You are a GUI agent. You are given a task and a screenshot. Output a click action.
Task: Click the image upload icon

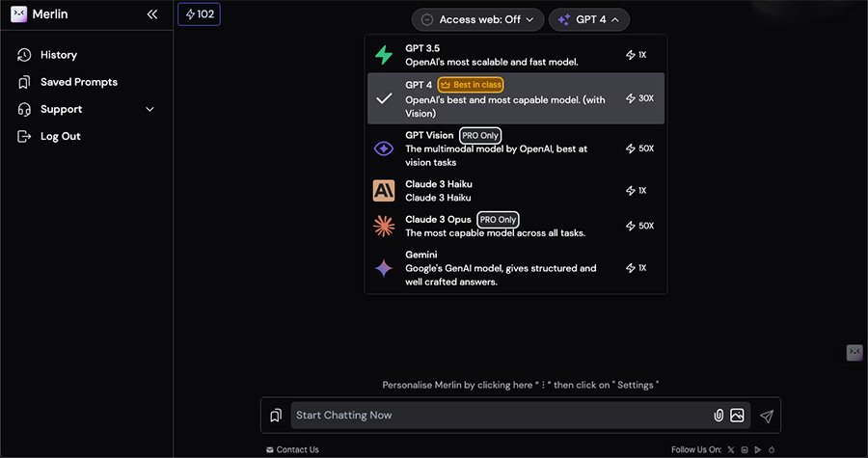(x=738, y=416)
